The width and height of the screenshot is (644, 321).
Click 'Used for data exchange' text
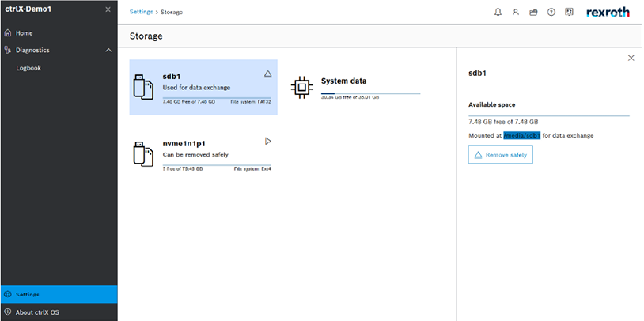coord(196,88)
